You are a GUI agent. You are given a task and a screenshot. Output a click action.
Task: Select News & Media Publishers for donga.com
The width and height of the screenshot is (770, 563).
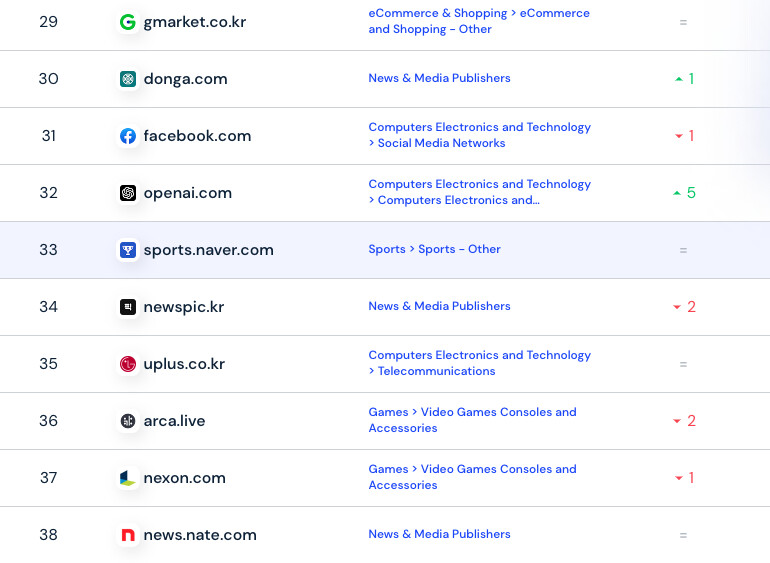click(x=440, y=78)
